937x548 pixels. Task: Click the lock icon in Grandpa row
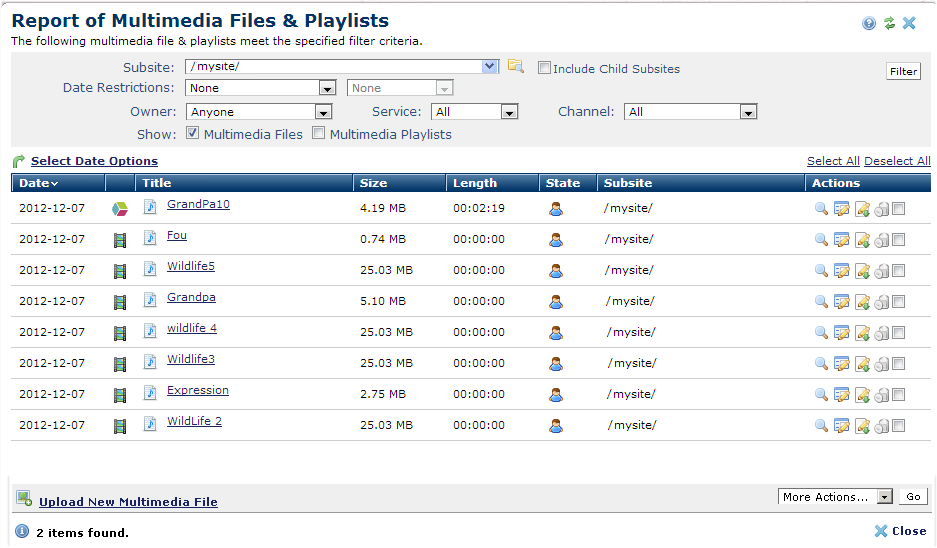coord(881,302)
